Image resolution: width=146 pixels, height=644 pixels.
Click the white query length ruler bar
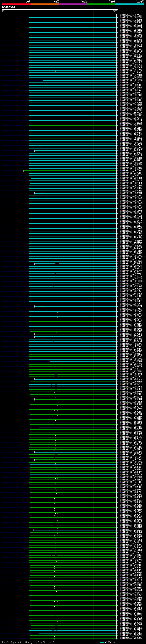pos(60,9)
